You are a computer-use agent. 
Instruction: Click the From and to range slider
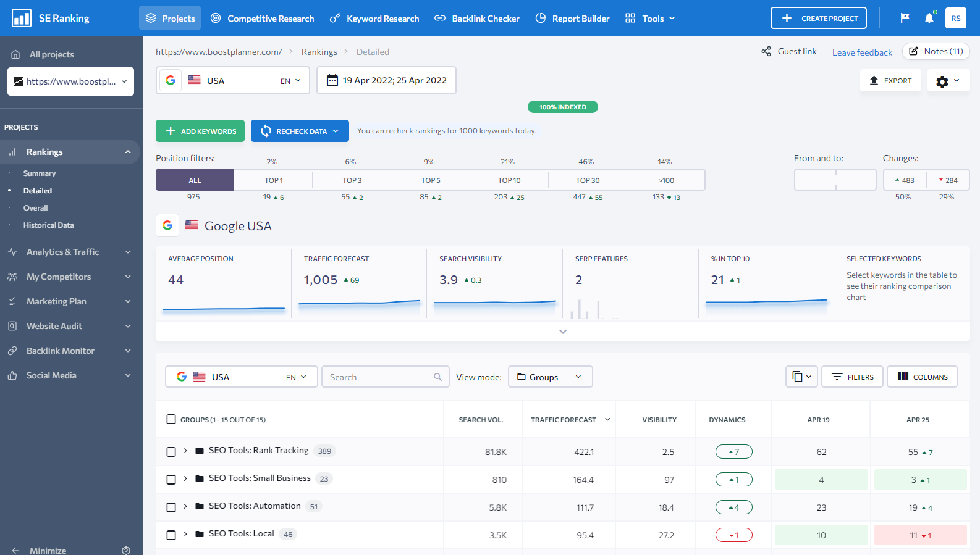(x=835, y=180)
